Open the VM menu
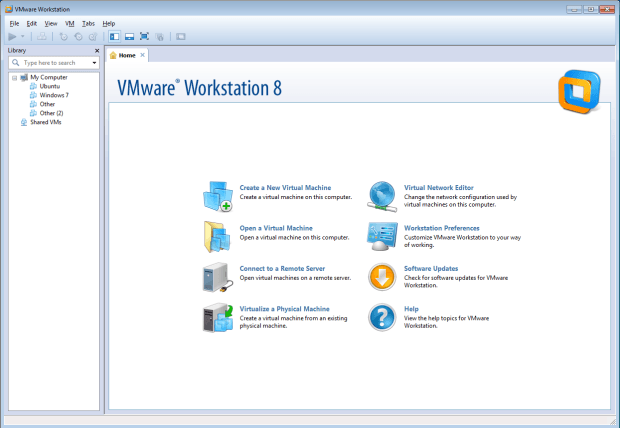Screen dimensions: 620x428 (x=69, y=22)
